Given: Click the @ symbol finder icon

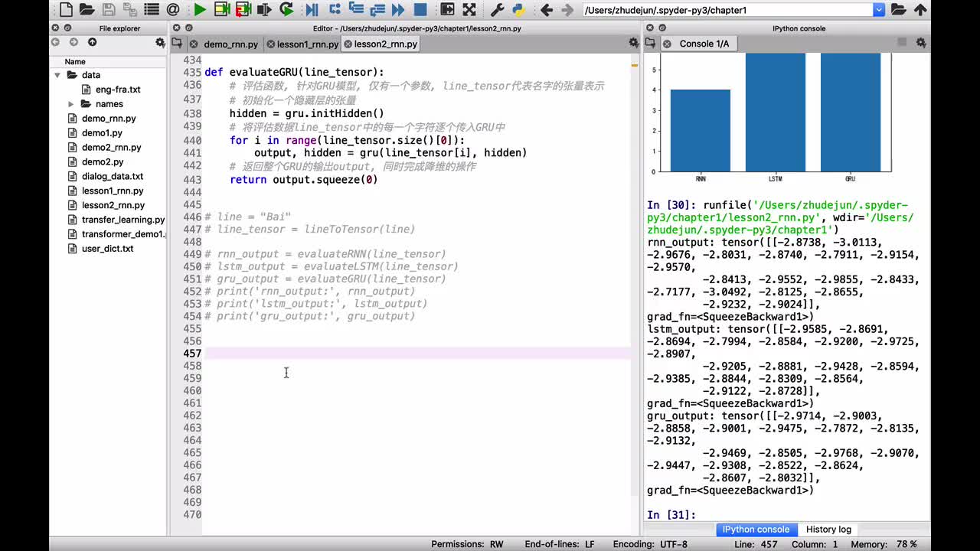Looking at the screenshot, I should coord(173,10).
